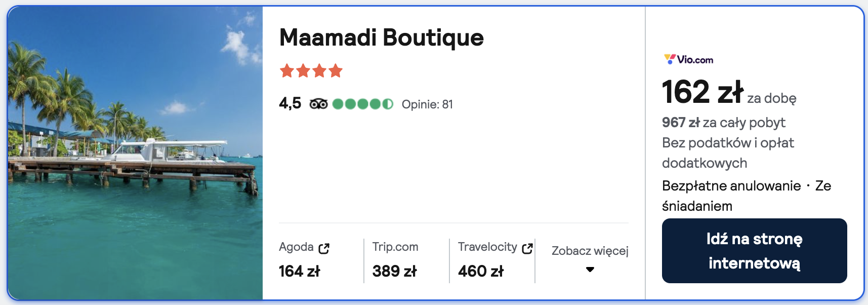
Task: Click the 389 zł Trip.com price
Action: tap(394, 272)
